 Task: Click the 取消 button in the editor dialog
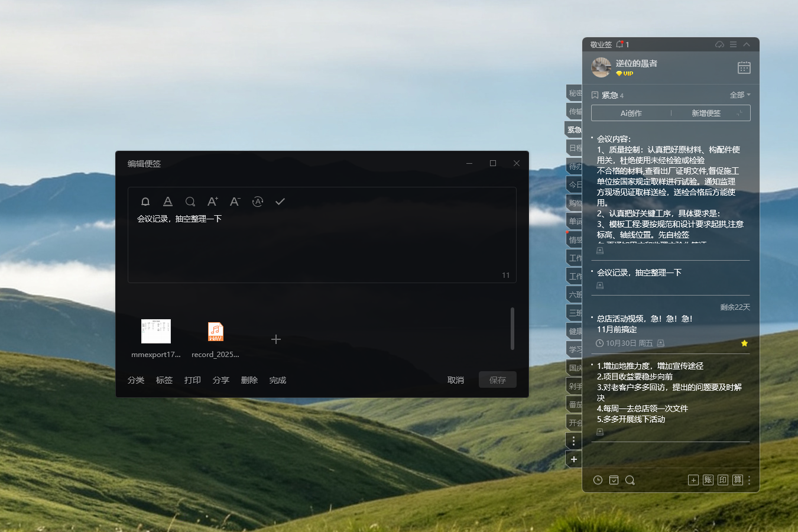click(456, 380)
